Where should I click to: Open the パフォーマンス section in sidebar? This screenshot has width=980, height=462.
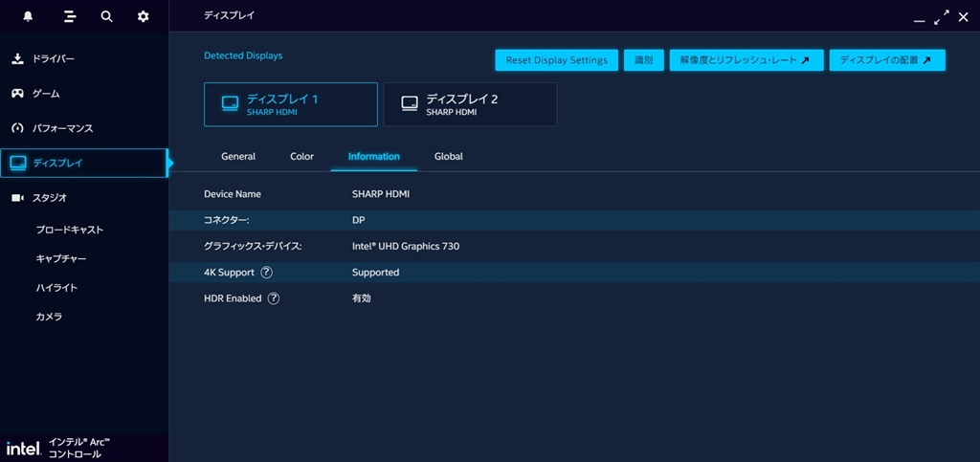84,128
